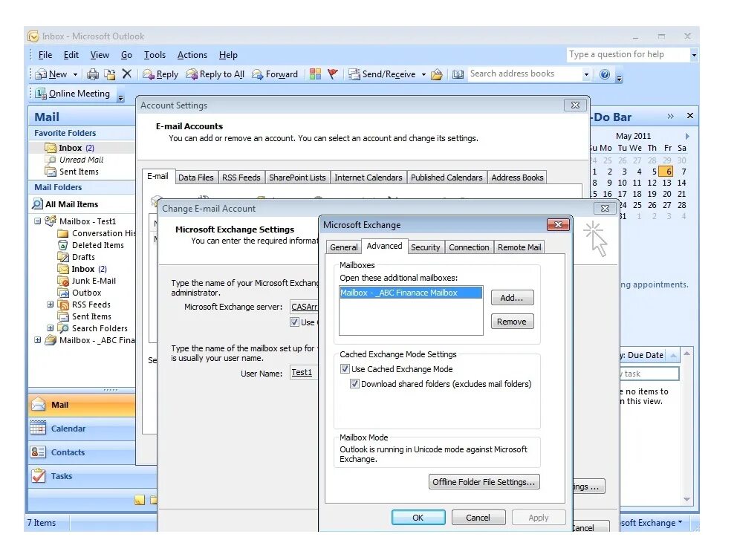Image resolution: width=737 pixels, height=560 pixels.
Task: Switch to Connection tab in Microsoft Exchange
Action: click(469, 247)
